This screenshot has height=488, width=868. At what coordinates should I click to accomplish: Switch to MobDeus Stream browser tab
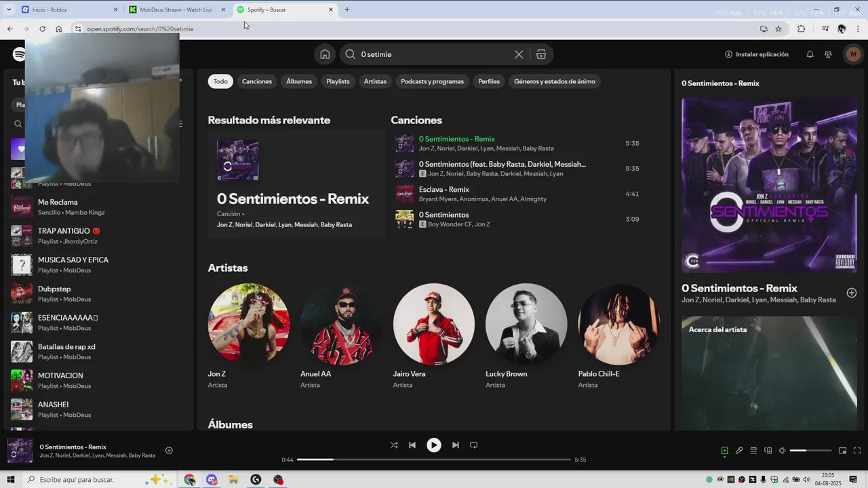[x=178, y=9]
